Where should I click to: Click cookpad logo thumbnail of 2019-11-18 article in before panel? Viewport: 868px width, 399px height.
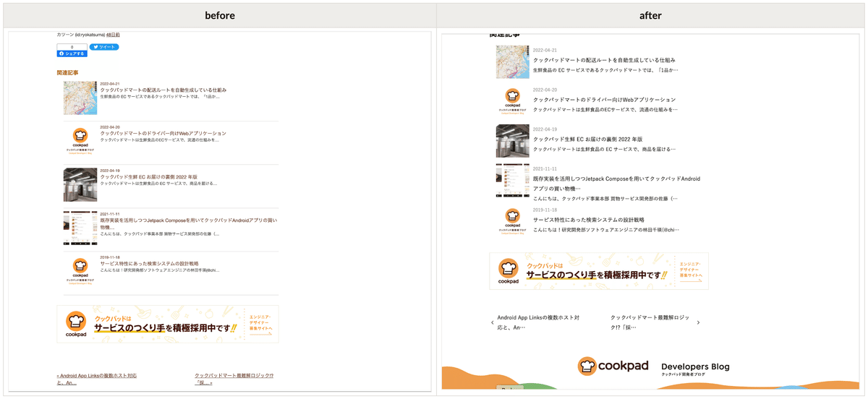pyautogui.click(x=80, y=271)
